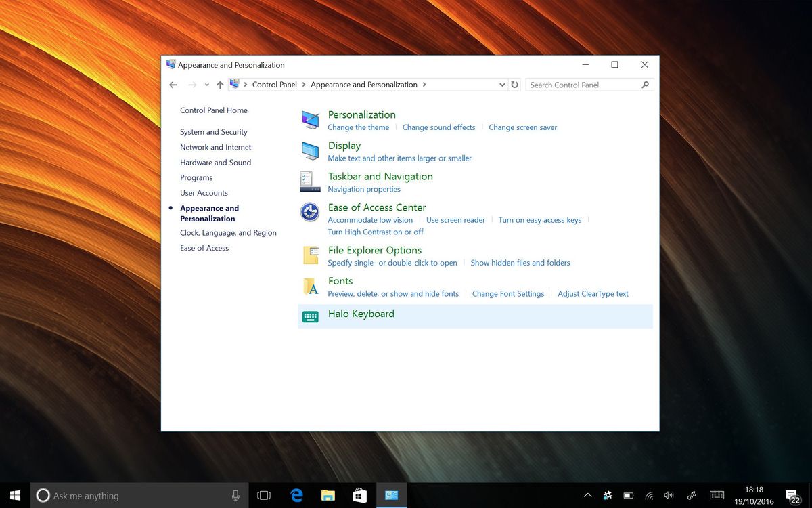Click the File Explorer Options folder icon
812x508 pixels.
(x=310, y=255)
